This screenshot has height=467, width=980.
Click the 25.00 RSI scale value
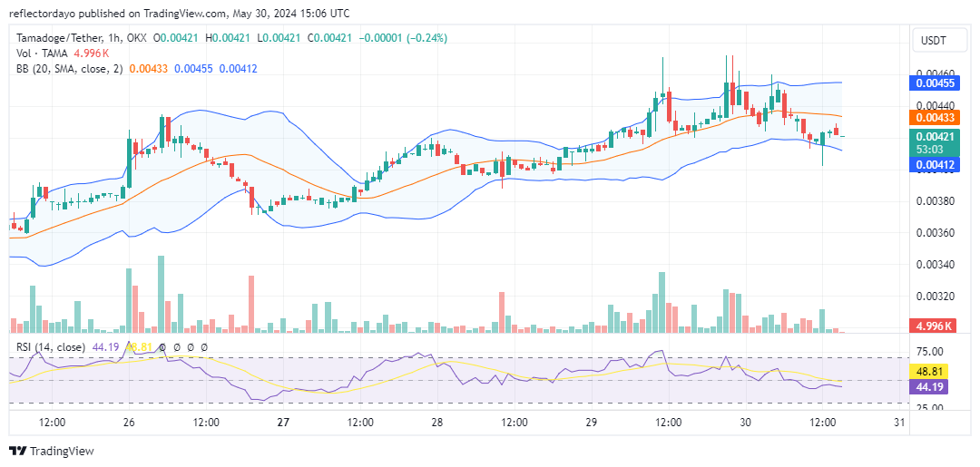(931, 408)
